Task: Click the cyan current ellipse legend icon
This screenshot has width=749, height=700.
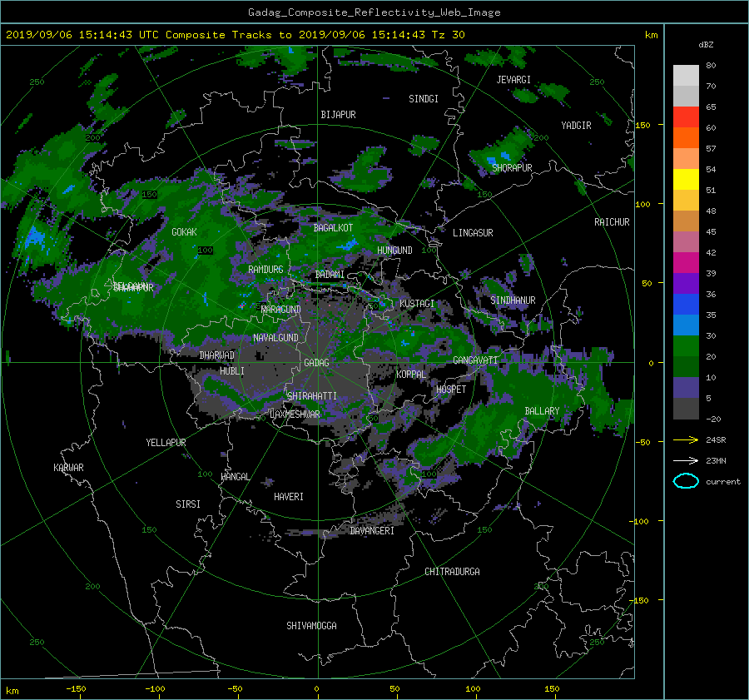Action: (x=686, y=481)
